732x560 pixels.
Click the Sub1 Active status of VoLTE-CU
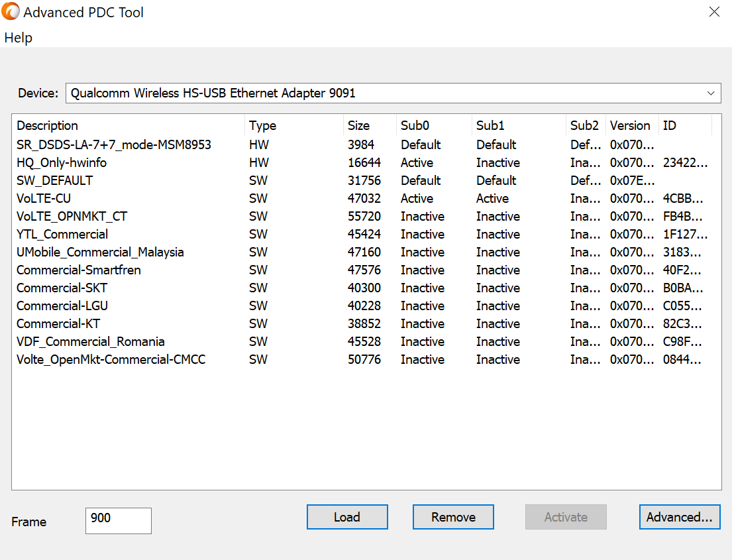492,199
